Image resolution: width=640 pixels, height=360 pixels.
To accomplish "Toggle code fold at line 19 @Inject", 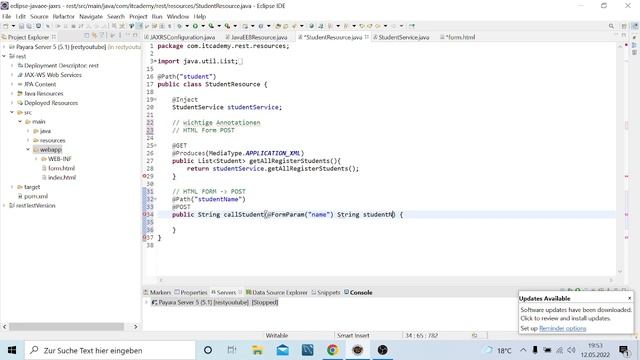I will [155, 100].
